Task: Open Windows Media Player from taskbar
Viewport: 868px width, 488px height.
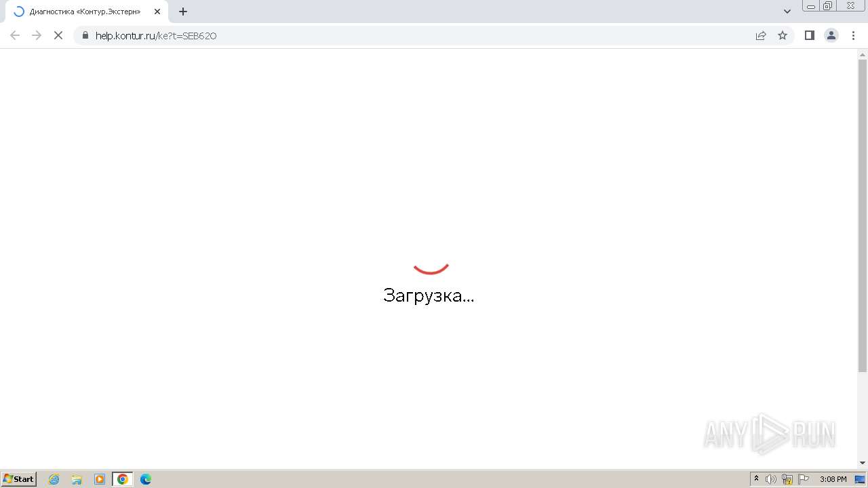Action: click(100, 479)
